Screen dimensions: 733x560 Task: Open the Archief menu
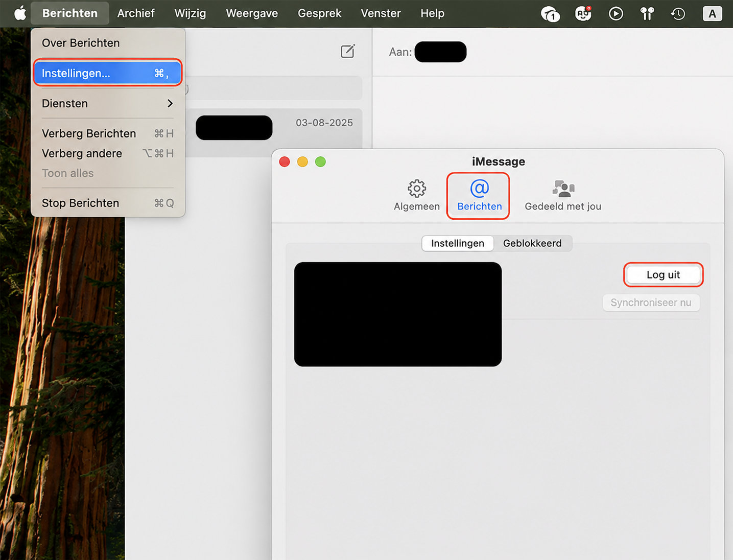[136, 13]
